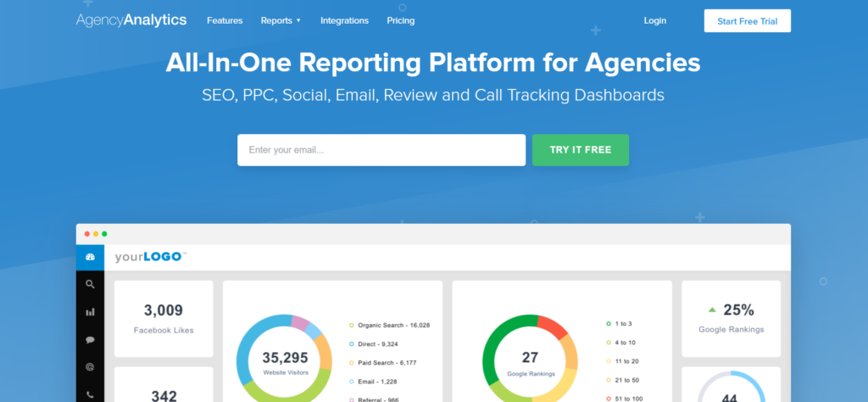Click the 3,009 Facebook Likes card

[x=164, y=318]
